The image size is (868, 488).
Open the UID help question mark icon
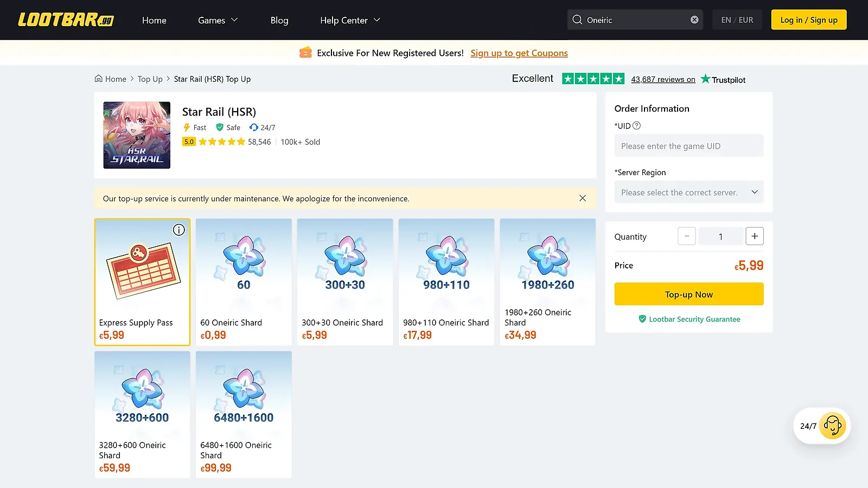pos(637,126)
